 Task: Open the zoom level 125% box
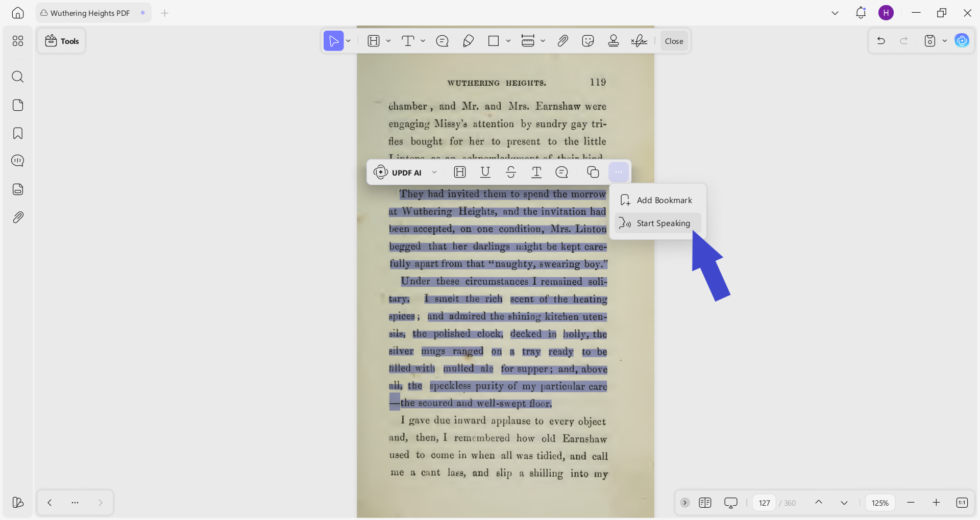pyautogui.click(x=880, y=503)
